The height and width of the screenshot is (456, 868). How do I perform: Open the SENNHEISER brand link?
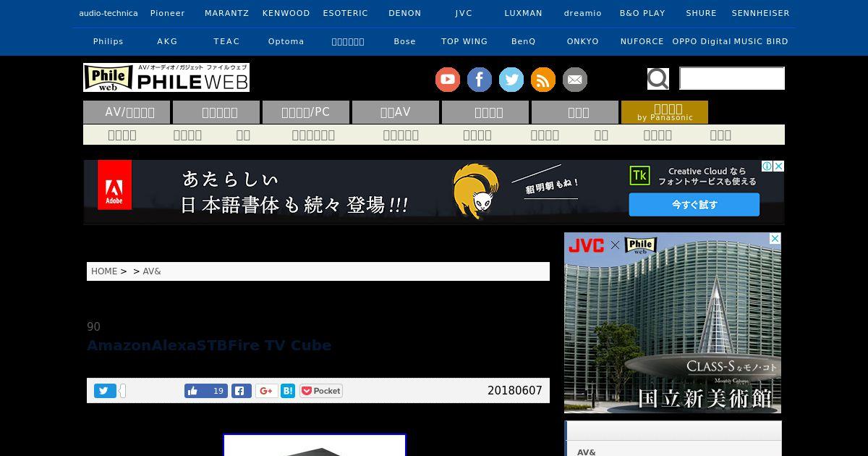point(761,13)
